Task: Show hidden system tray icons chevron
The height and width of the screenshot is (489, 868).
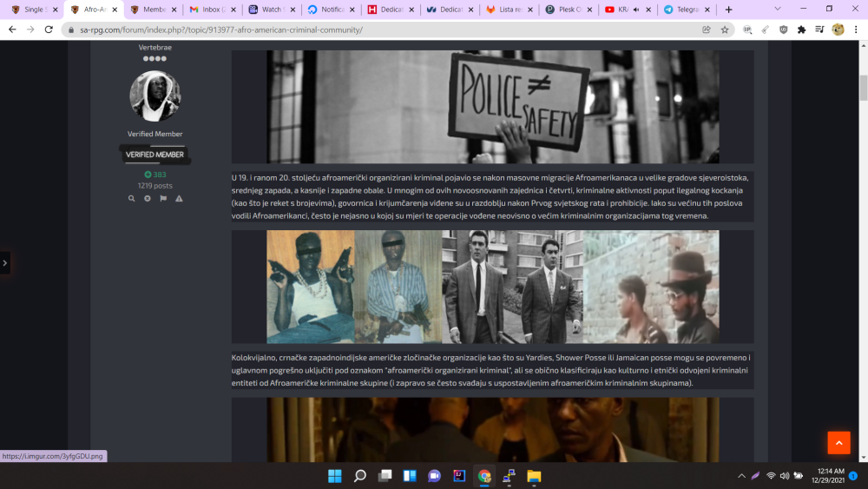Action: (741, 476)
